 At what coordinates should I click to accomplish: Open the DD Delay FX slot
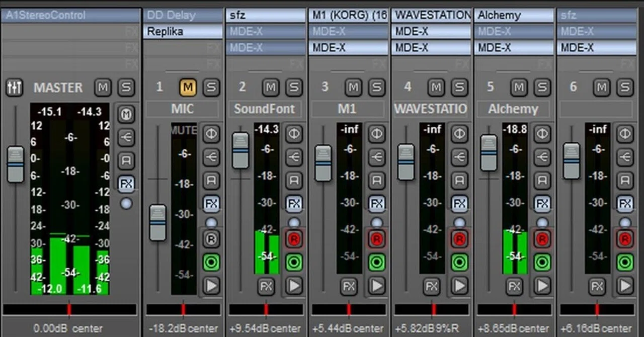pos(183,15)
